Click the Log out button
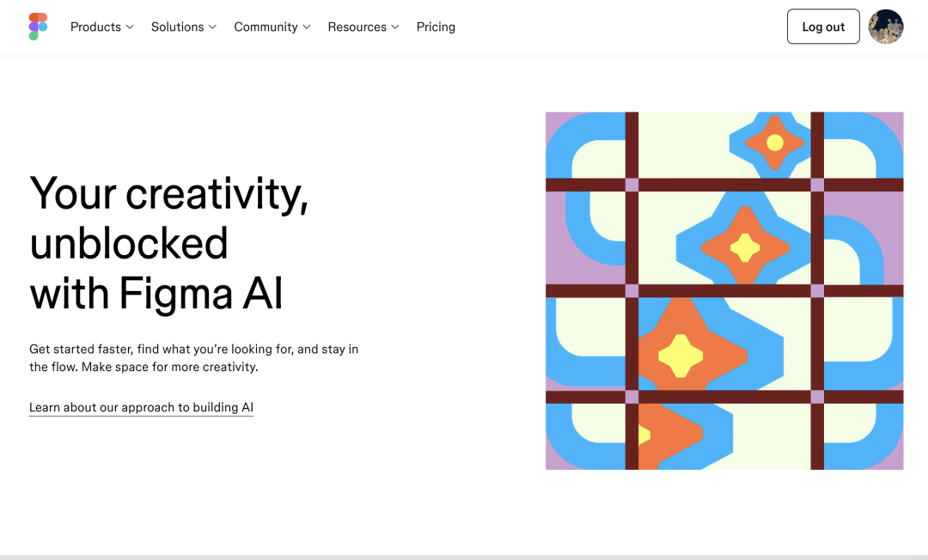This screenshot has width=928, height=560. point(823,27)
